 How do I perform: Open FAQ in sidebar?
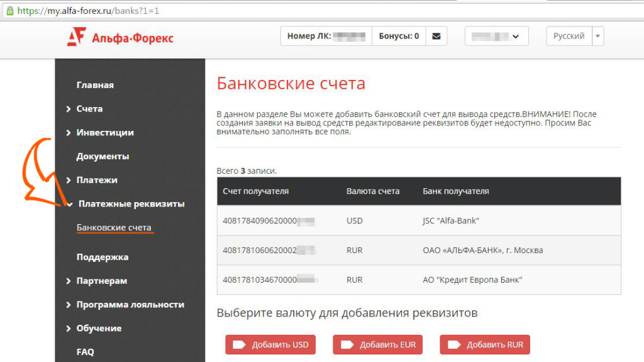point(85,352)
